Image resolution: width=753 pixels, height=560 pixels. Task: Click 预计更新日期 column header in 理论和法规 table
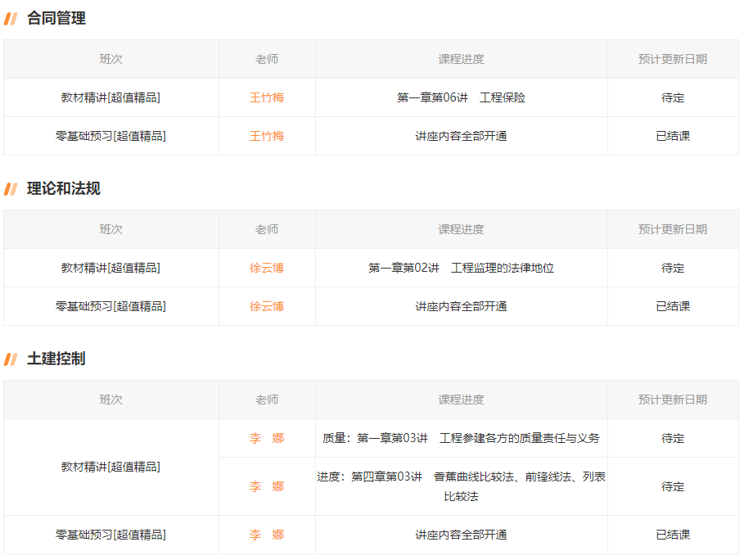673,229
